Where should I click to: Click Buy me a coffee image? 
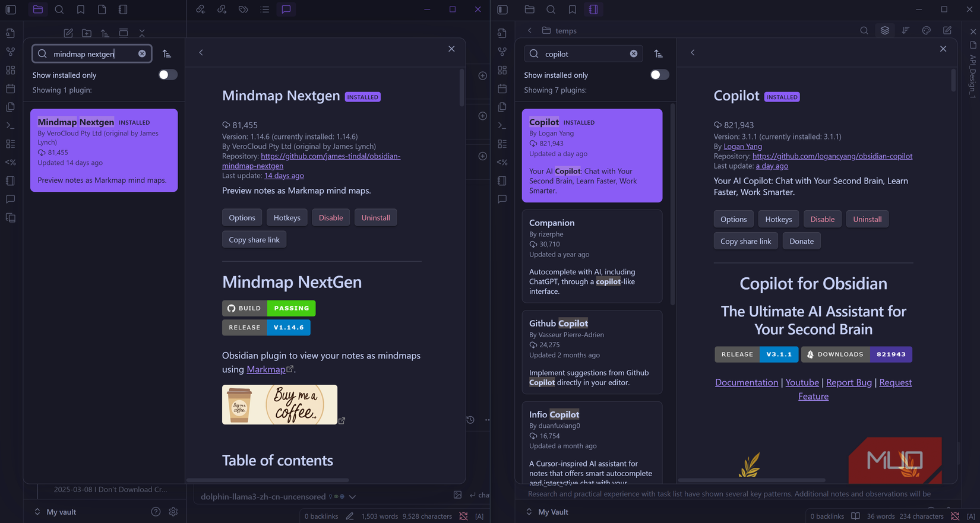pos(280,405)
